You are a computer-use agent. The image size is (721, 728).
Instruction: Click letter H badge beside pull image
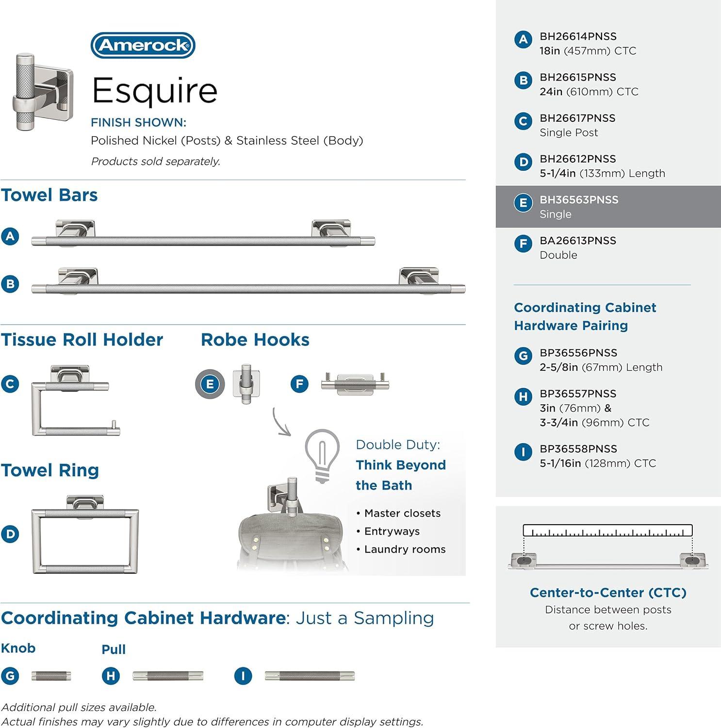[111, 676]
